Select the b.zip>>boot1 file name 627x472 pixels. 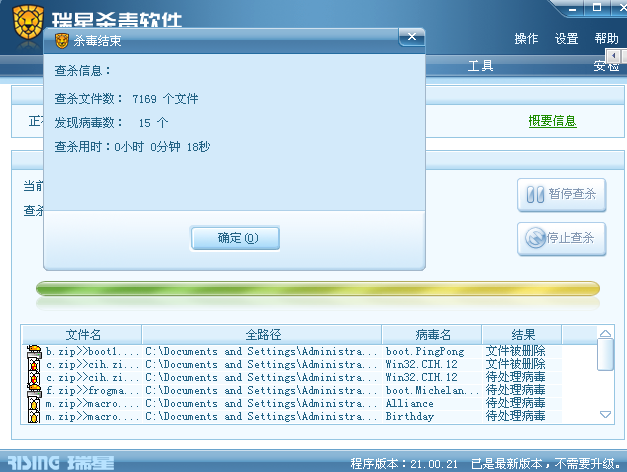[92, 352]
